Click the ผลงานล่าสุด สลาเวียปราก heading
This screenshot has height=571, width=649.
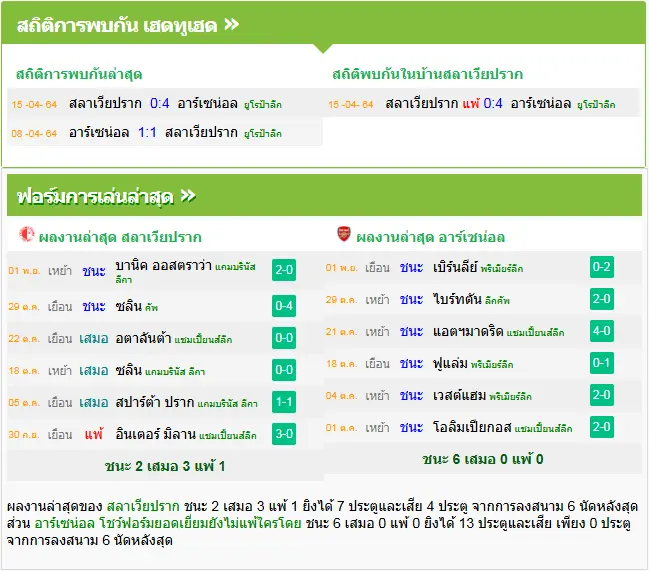(x=120, y=237)
